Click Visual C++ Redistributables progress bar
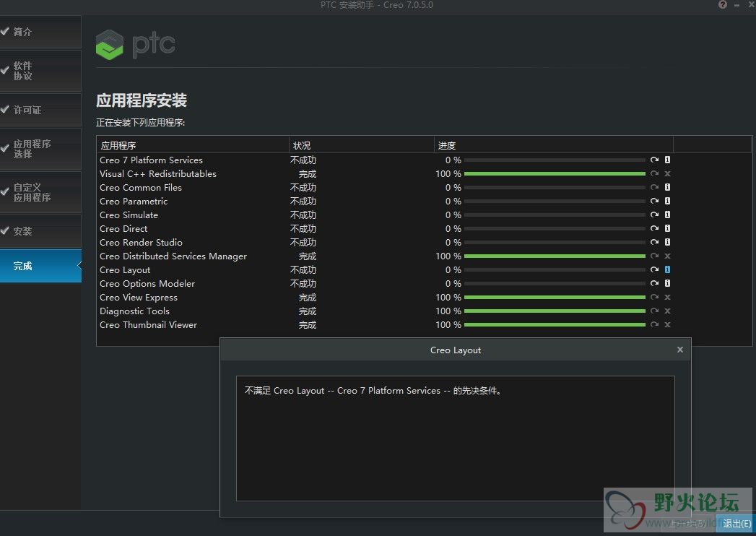This screenshot has width=756, height=536. (555, 173)
